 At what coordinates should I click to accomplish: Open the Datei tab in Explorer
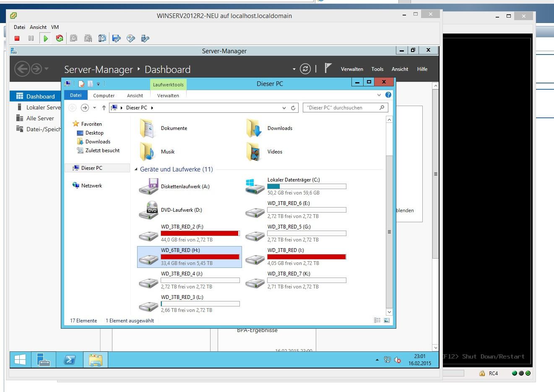click(76, 95)
